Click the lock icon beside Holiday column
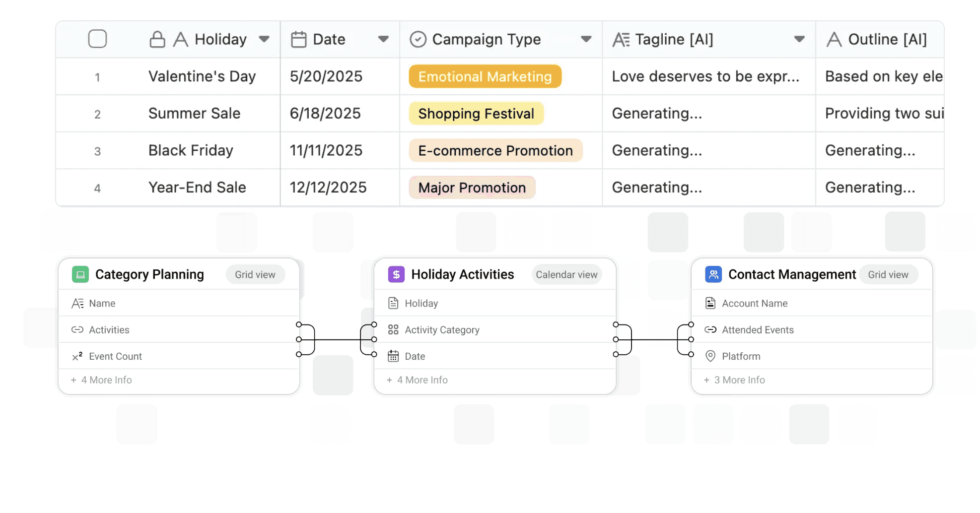The height and width of the screenshot is (513, 980). (157, 39)
